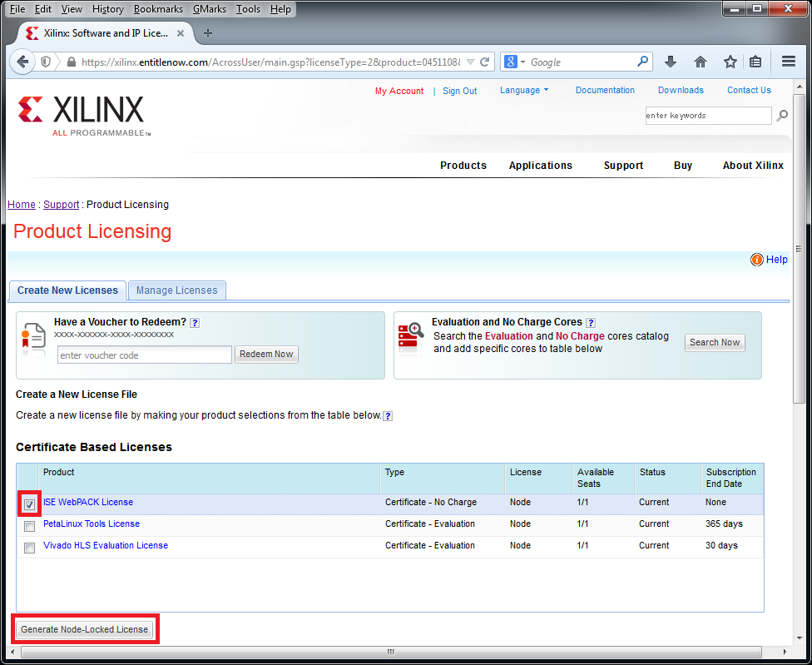Image resolution: width=812 pixels, height=665 pixels.
Task: Click the browser address bar URL
Action: [x=271, y=62]
